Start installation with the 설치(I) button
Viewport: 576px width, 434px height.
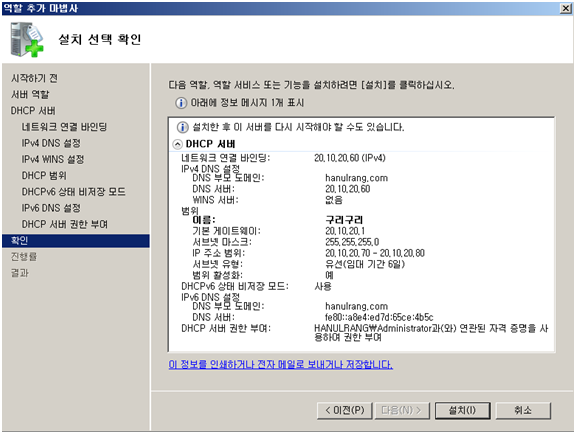[462, 410]
